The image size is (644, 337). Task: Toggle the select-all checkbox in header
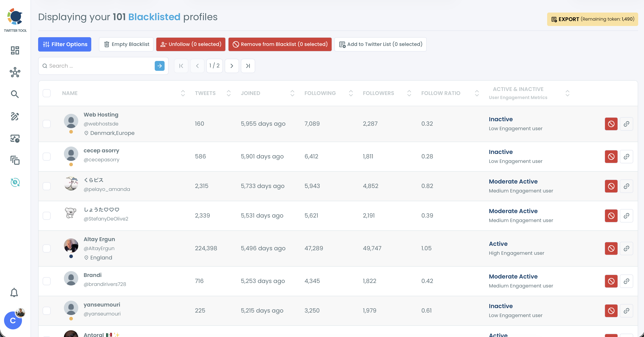[46, 93]
